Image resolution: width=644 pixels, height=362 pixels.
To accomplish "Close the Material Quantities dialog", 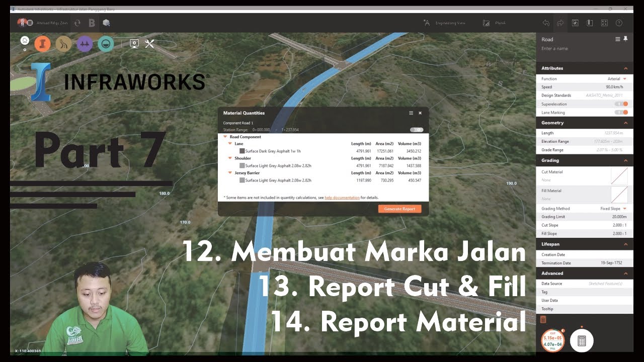I will (420, 113).
